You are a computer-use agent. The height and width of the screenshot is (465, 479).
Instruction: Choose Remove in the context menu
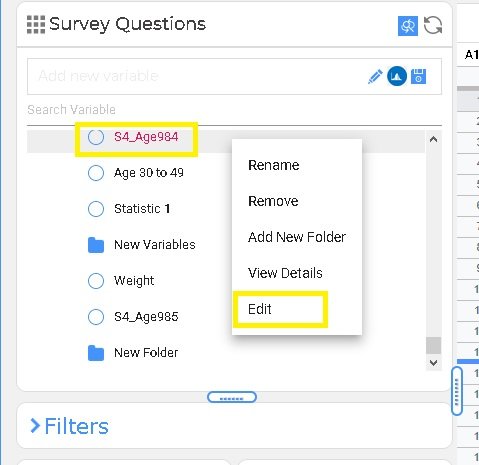(x=273, y=201)
